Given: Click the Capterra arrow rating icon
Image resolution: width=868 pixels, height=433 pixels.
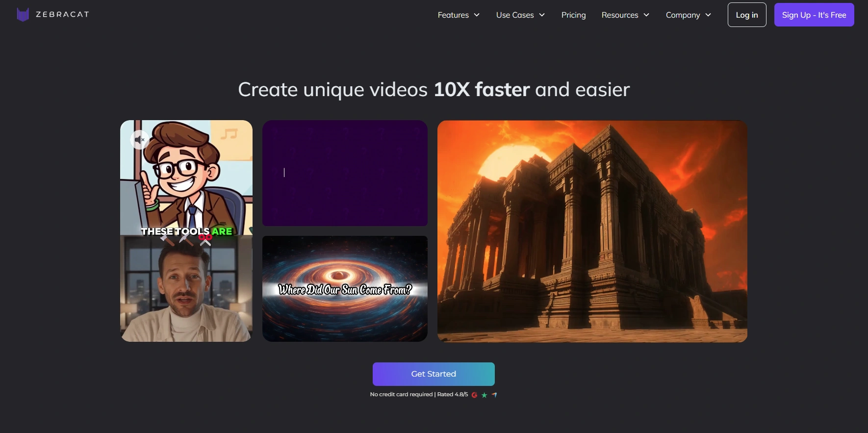Looking at the screenshot, I should 494,395.
